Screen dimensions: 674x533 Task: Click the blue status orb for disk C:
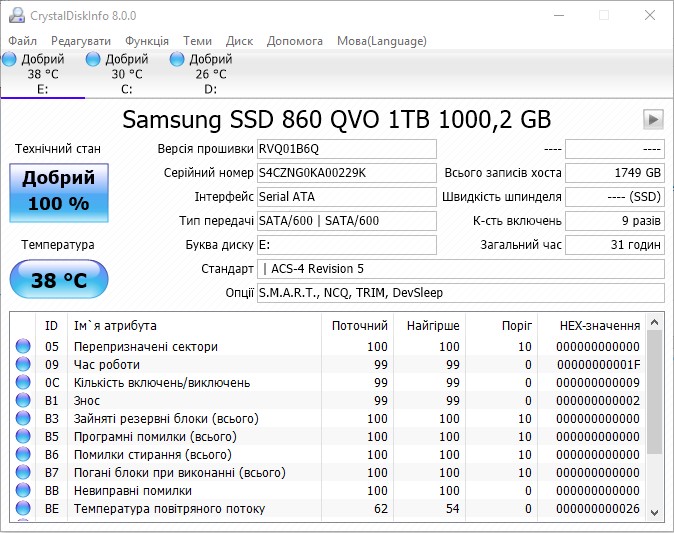pos(93,59)
